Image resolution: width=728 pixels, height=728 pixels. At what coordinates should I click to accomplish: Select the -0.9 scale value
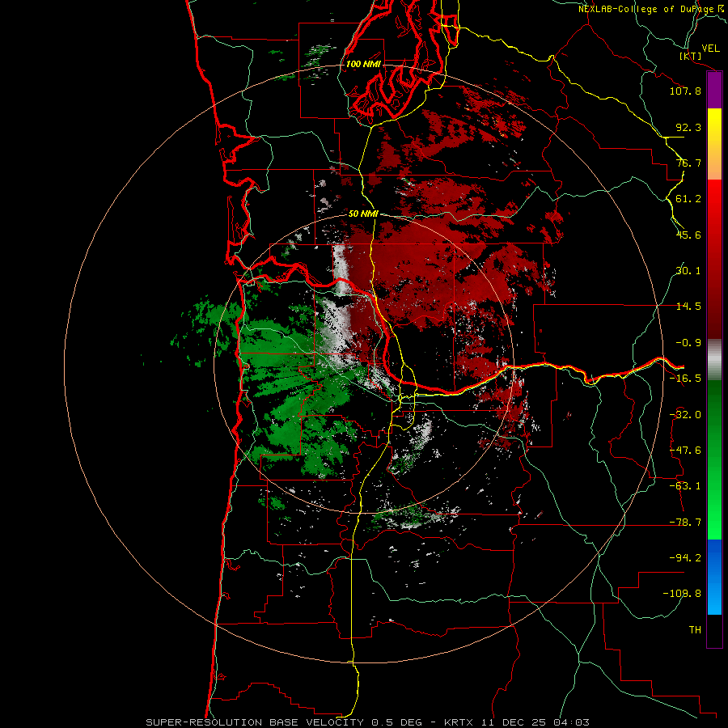pos(688,343)
